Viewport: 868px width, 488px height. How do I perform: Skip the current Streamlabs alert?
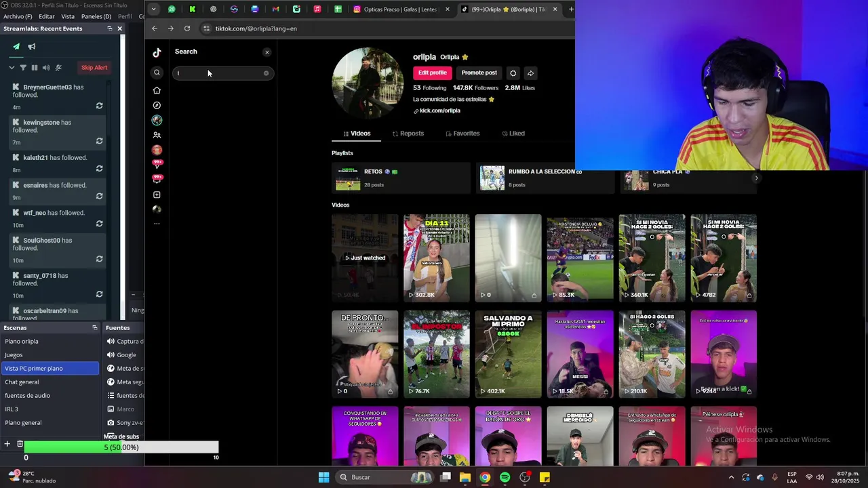[94, 68]
